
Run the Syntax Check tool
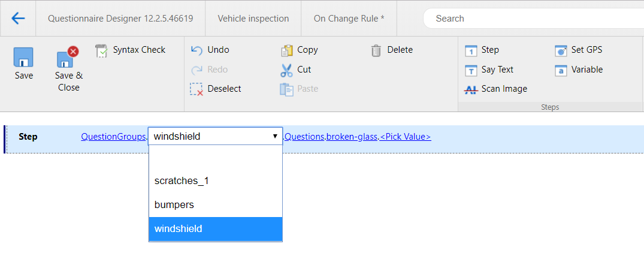pos(130,50)
